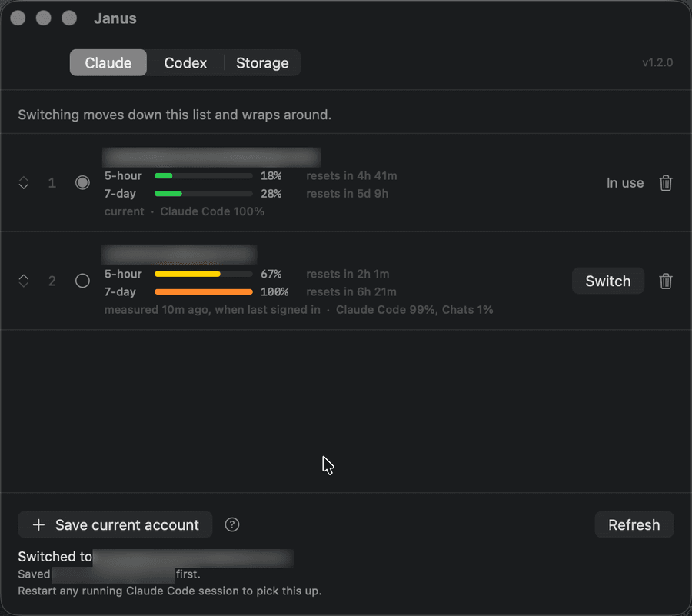This screenshot has width=692, height=616.
Task: Click the 7-day usage bar at 100%
Action: point(204,291)
